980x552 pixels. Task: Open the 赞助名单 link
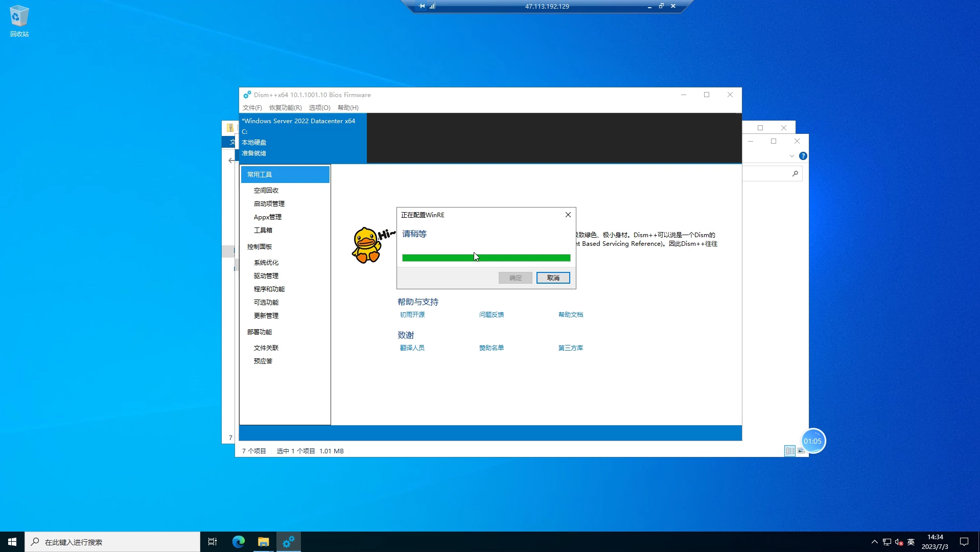[x=492, y=348]
